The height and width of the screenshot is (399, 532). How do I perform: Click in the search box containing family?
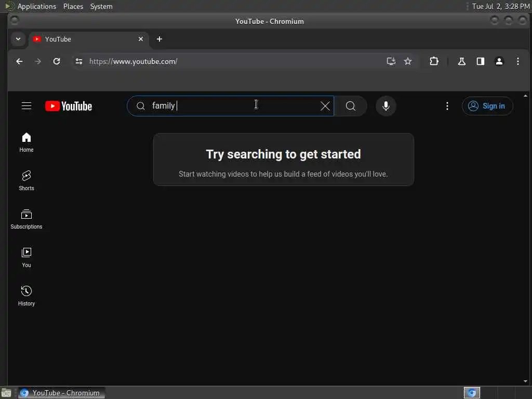click(x=231, y=106)
